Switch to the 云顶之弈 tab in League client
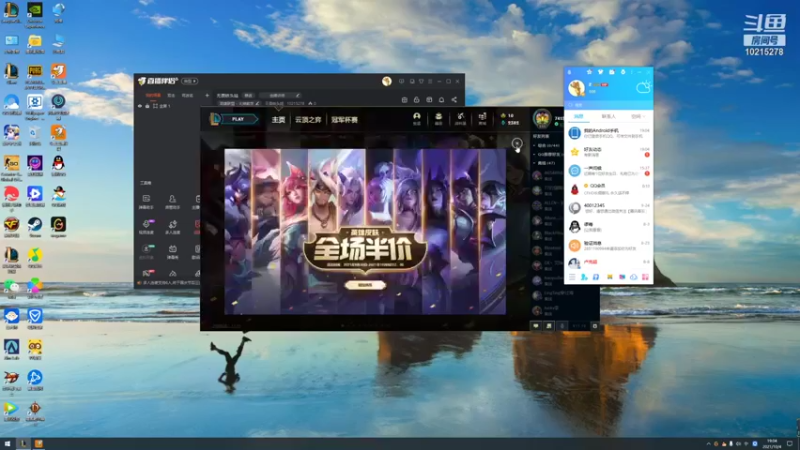Screen dimensions: 800x450 click(x=308, y=120)
